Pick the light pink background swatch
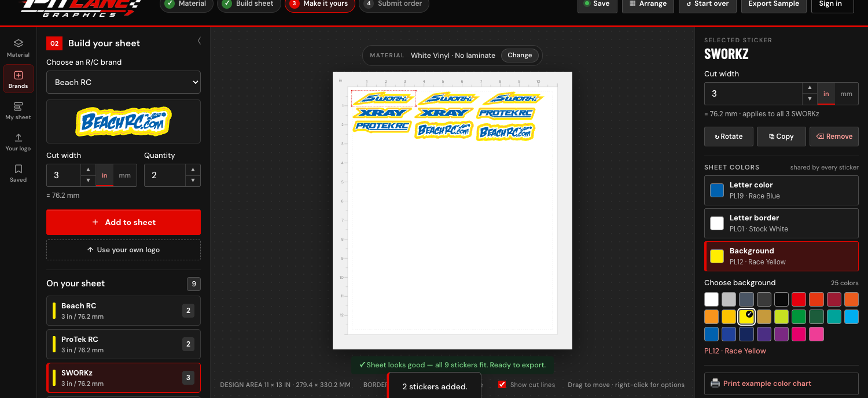 click(x=816, y=334)
